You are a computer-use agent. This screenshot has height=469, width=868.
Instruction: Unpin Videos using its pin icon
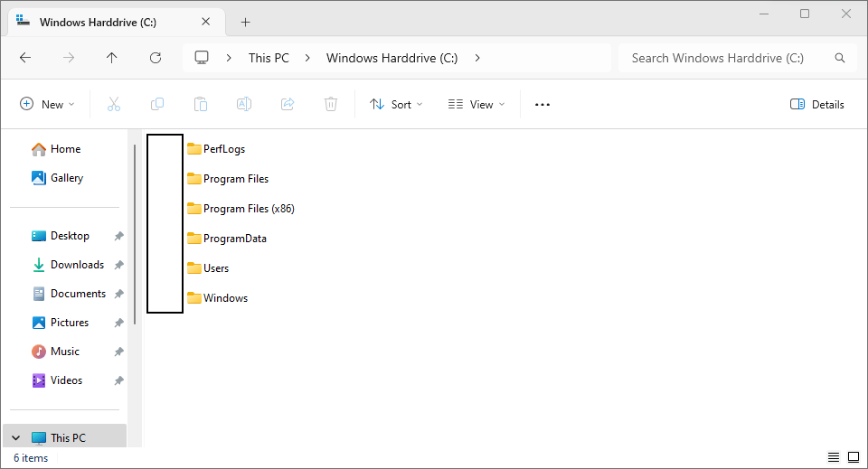(118, 380)
